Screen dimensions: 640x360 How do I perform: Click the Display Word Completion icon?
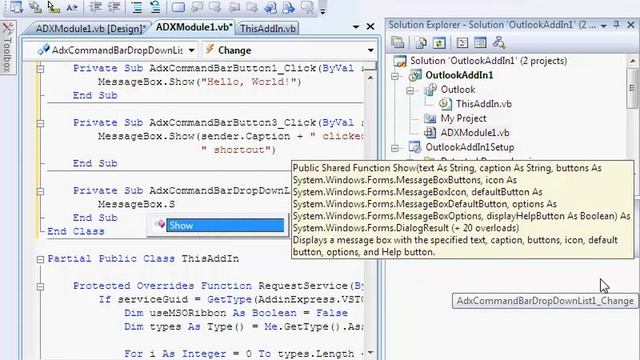(x=72, y=7)
